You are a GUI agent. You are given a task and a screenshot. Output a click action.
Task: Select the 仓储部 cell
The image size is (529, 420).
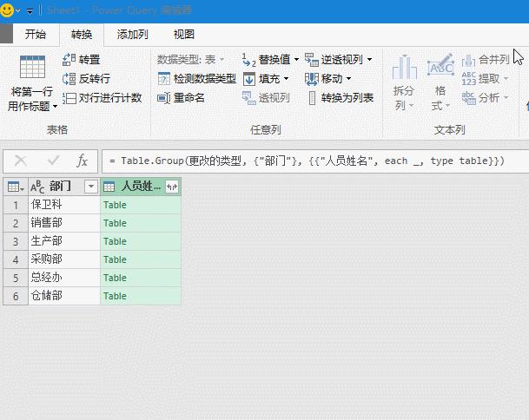click(64, 296)
